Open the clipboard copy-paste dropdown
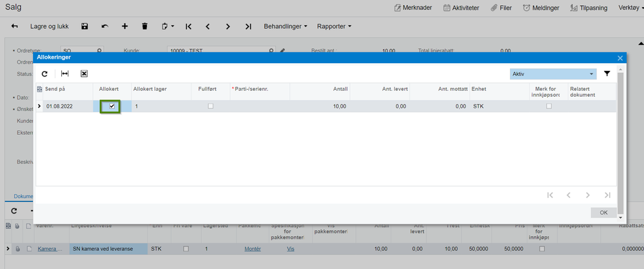Image resolution: width=644 pixels, height=269 pixels. tap(168, 26)
